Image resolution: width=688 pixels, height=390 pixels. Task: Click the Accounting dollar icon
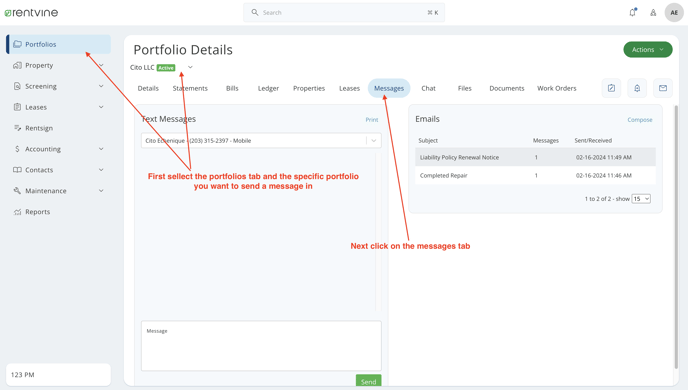click(17, 149)
